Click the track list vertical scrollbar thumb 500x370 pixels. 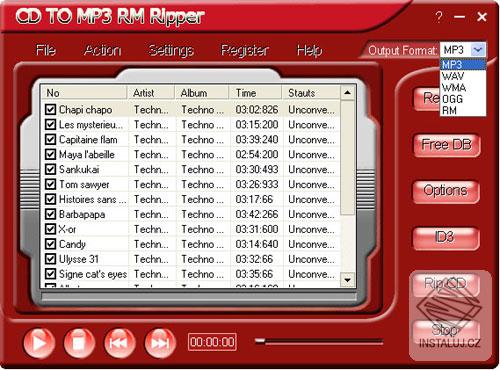pyautogui.click(x=348, y=157)
